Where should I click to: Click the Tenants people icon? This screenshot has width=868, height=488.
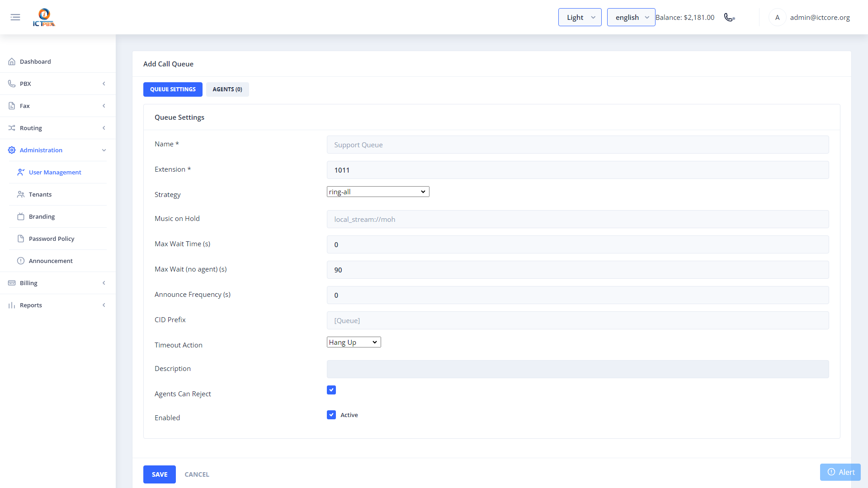[21, 194]
